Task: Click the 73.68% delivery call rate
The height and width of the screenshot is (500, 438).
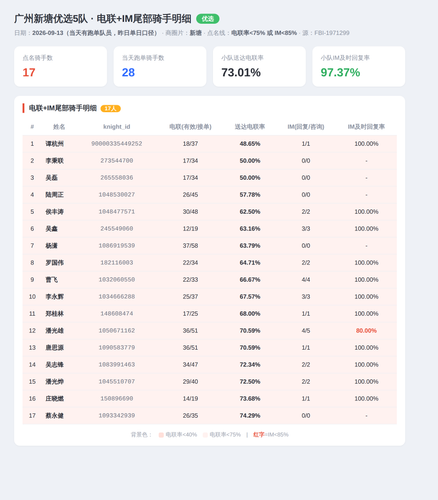Action: [x=250, y=399]
